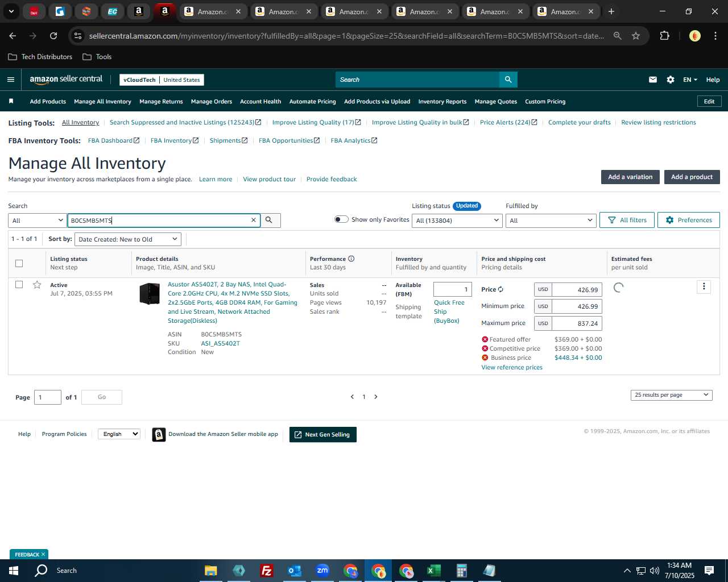Click the top search magnifier button

508,80
